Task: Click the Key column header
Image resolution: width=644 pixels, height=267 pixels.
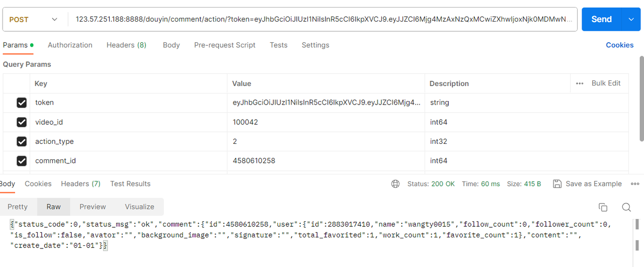Action: click(41, 83)
